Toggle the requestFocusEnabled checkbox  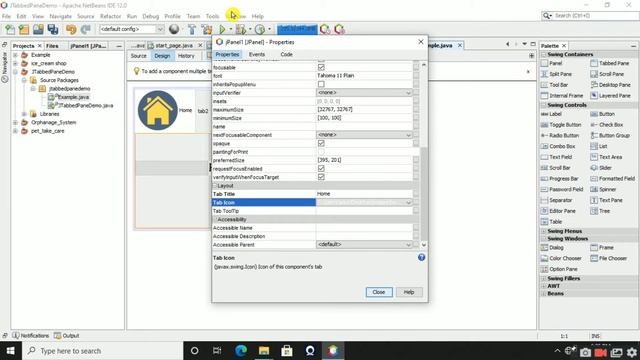click(321, 169)
